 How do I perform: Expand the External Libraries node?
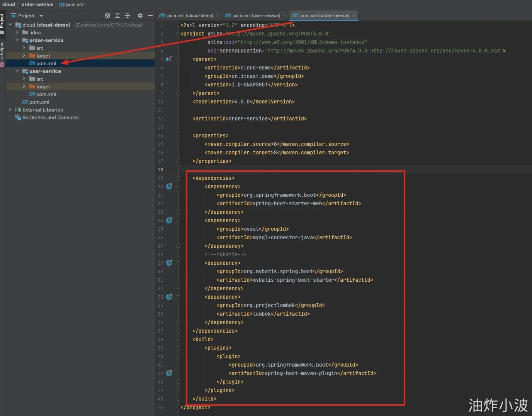[x=10, y=110]
